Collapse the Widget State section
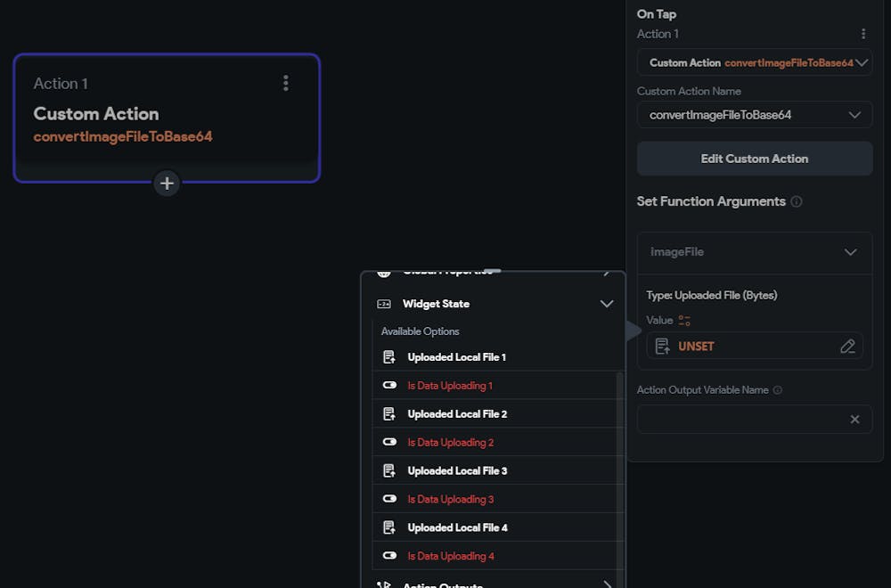This screenshot has width=891, height=588. [x=607, y=303]
